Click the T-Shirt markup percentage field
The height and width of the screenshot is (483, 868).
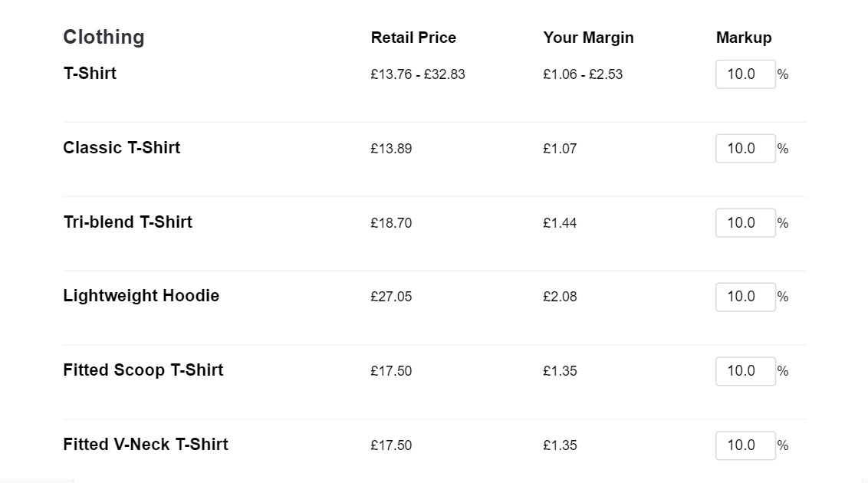(x=745, y=74)
